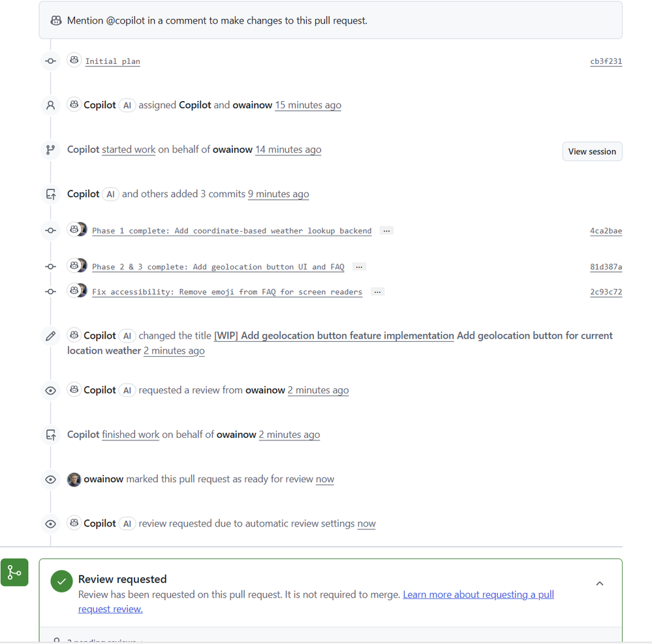Viewport: 652px width, 644px height.
Task: Click the green merge branch icon
Action: 14,572
